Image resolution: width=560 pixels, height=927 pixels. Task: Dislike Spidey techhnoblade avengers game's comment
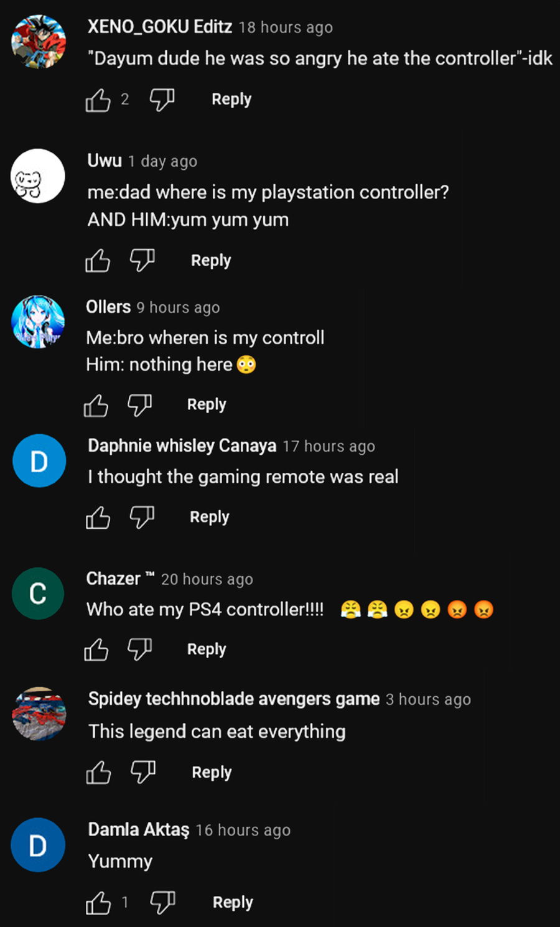coord(142,773)
